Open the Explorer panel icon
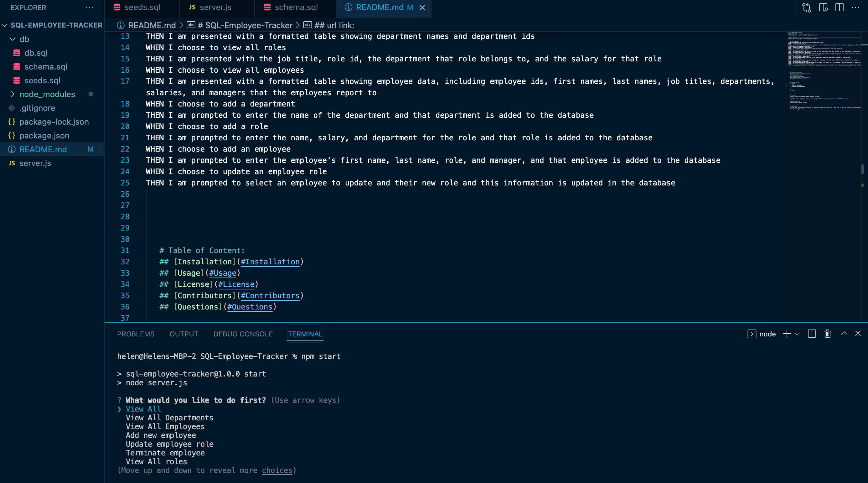Viewport: 868px width, 483px height. pyautogui.click(x=28, y=7)
